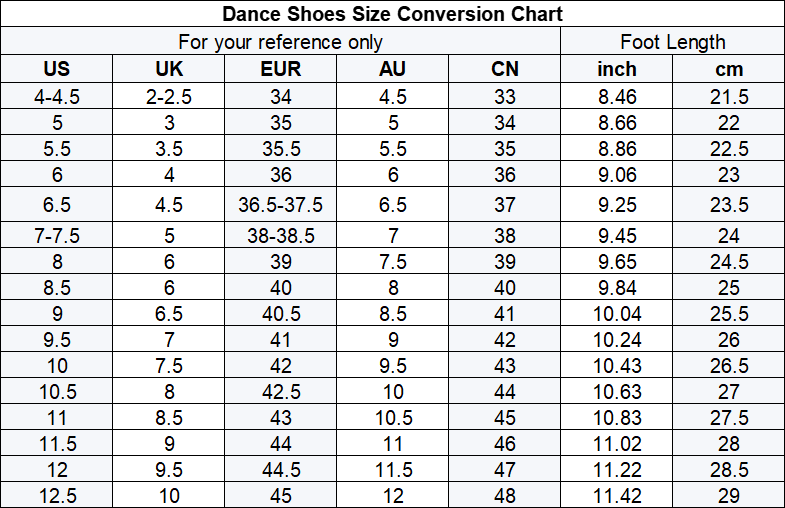Click the 11.42 inch cell
This screenshot has width=785, height=508.
pyautogui.click(x=617, y=496)
